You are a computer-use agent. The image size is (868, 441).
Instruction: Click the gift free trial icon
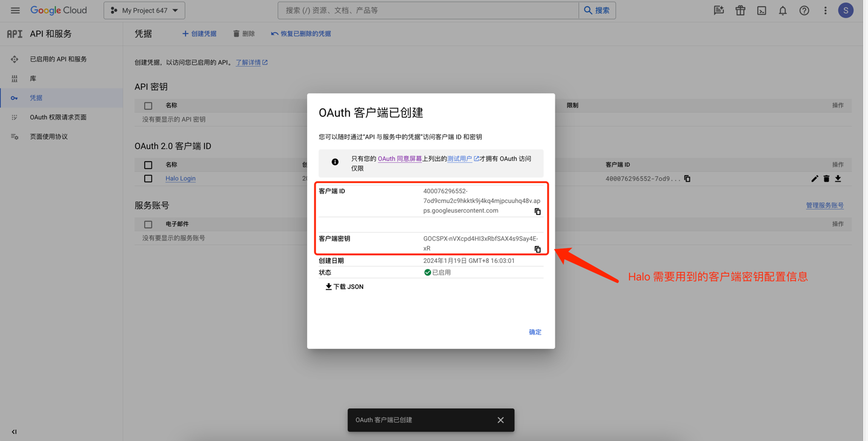(740, 10)
